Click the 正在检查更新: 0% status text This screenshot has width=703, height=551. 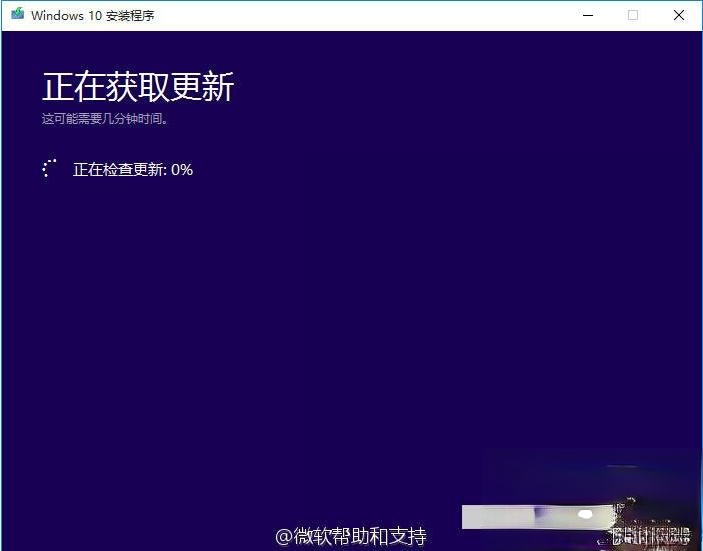tap(133, 169)
